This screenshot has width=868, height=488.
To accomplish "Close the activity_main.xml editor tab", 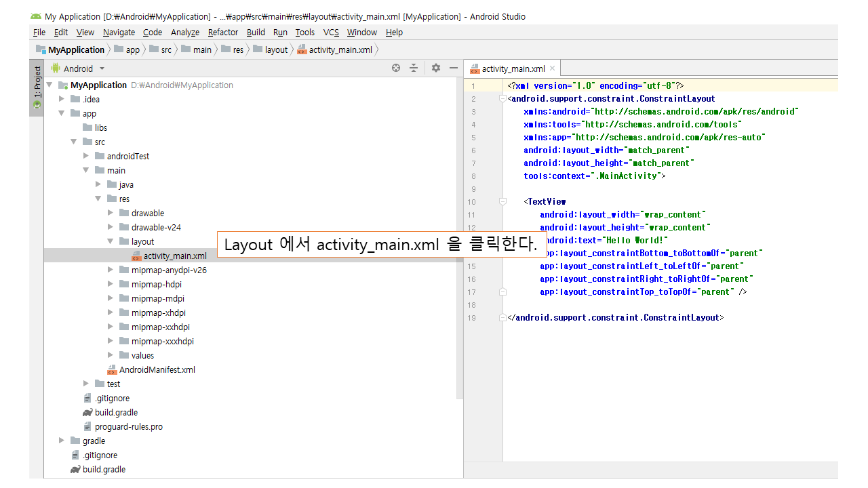I will [x=553, y=68].
